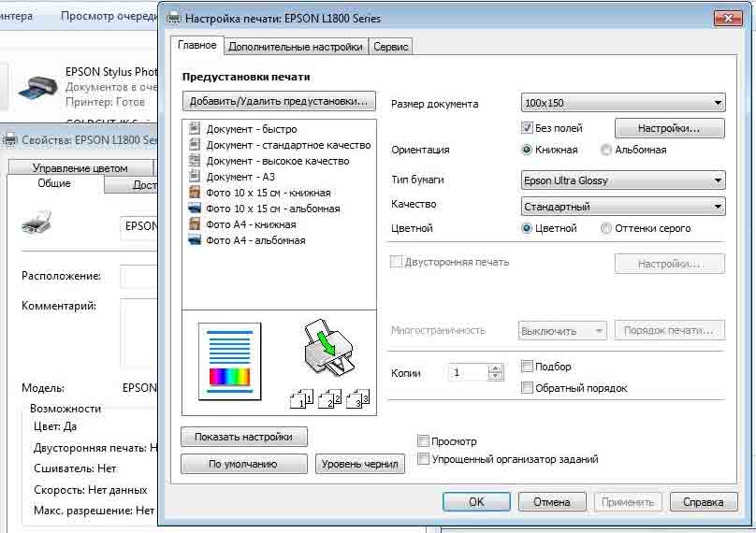756x533 pixels.
Task: Open the 'Тип бумаги' dropdown
Action: tap(623, 180)
